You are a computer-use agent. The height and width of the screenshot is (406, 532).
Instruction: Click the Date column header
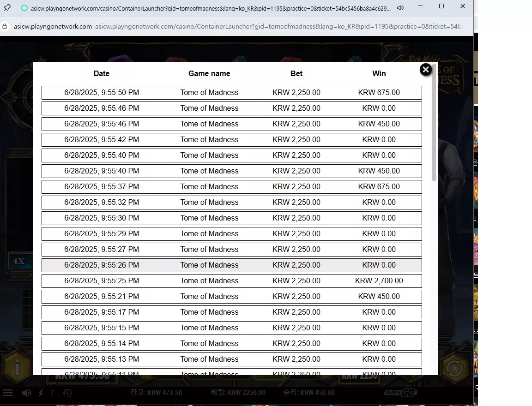102,73
